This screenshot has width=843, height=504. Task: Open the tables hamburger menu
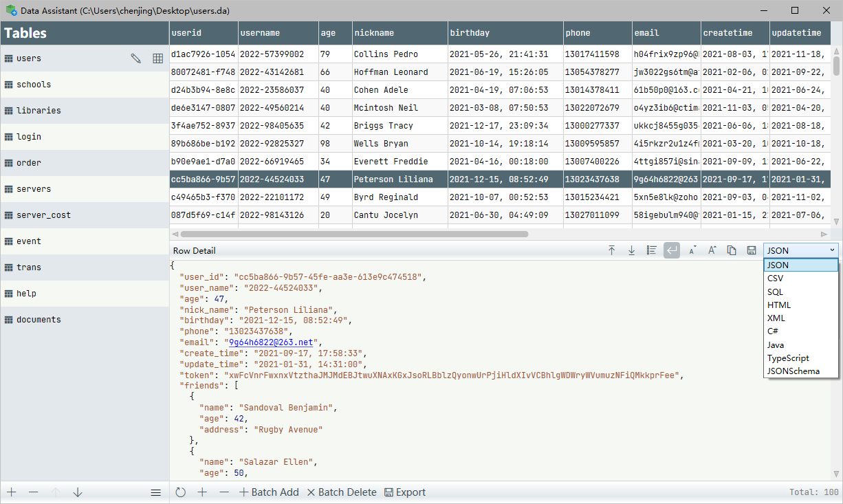tap(156, 492)
